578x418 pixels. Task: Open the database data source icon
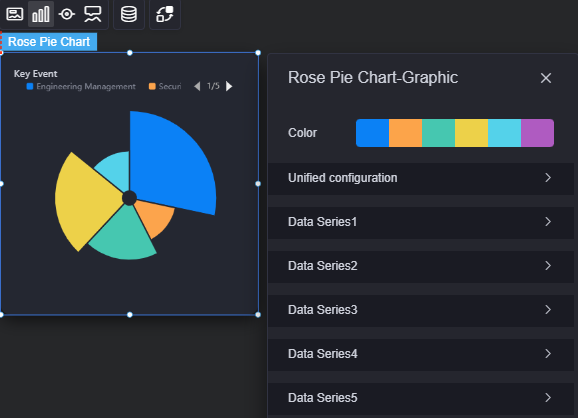pyautogui.click(x=129, y=14)
